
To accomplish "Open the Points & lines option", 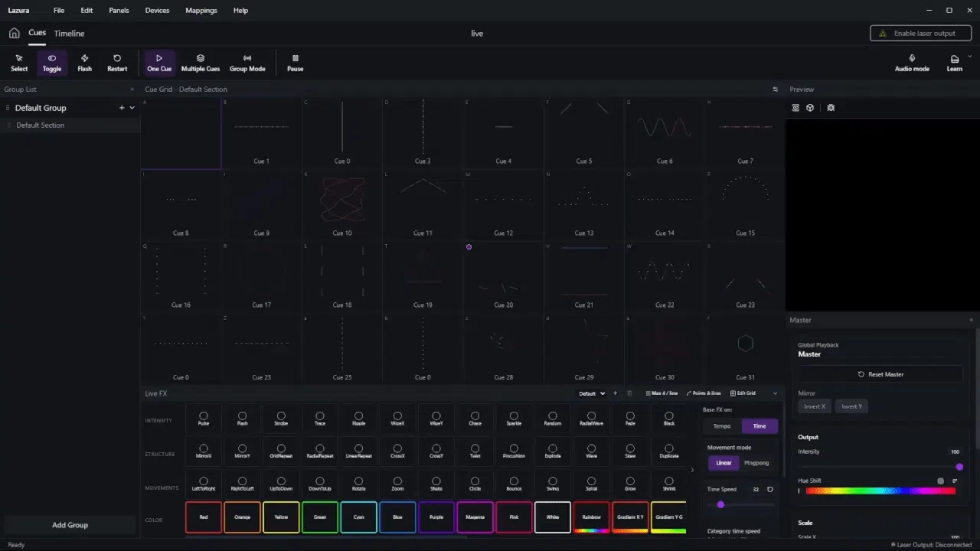I will pyautogui.click(x=704, y=393).
